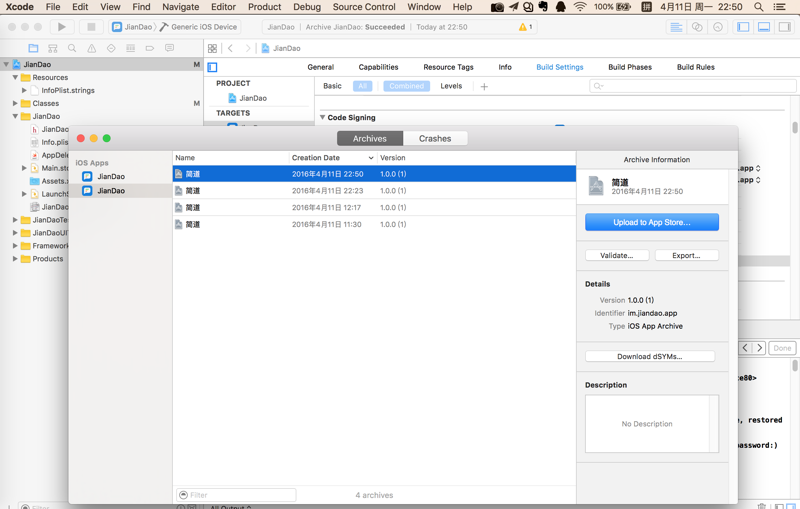Expand the Products folder

[x=15, y=259]
